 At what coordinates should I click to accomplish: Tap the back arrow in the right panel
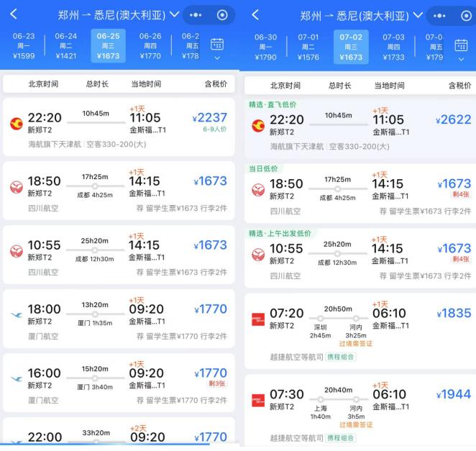click(x=255, y=14)
